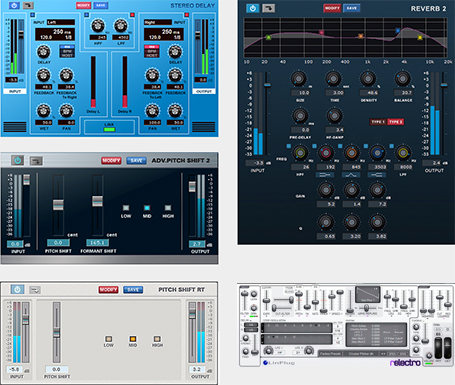Click MODIFY in Reverb 2 header
This screenshot has height=385, width=455.
click(332, 8)
